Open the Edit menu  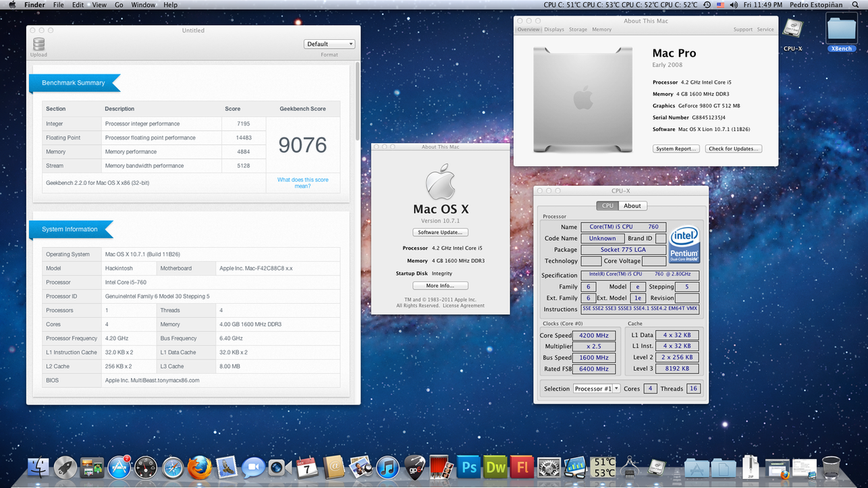point(78,5)
